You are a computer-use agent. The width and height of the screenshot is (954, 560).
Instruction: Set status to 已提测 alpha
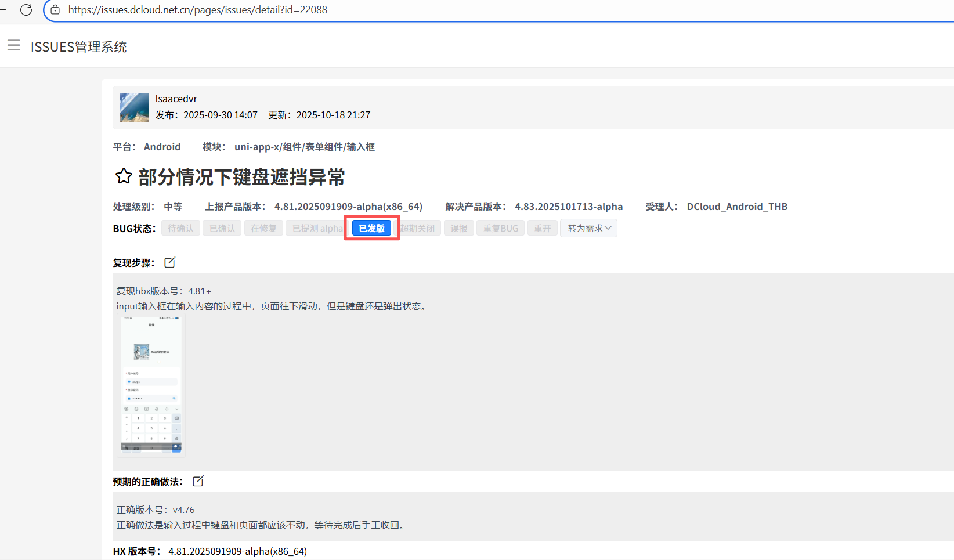tap(317, 228)
